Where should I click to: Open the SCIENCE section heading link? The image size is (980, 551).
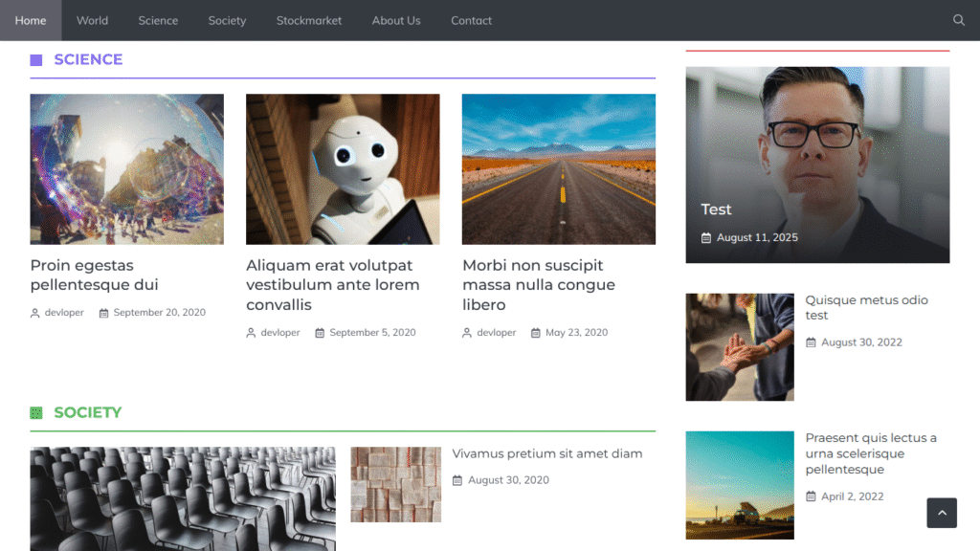click(88, 59)
